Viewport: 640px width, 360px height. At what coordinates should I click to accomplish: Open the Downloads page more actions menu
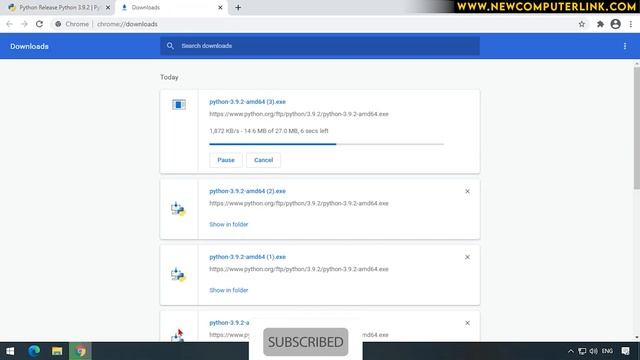624,46
